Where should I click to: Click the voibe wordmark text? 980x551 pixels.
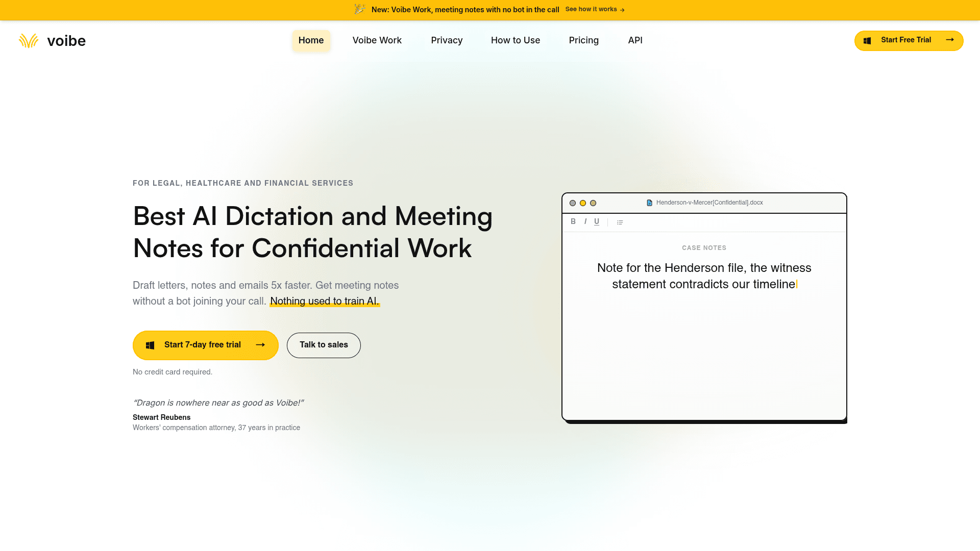click(x=66, y=41)
